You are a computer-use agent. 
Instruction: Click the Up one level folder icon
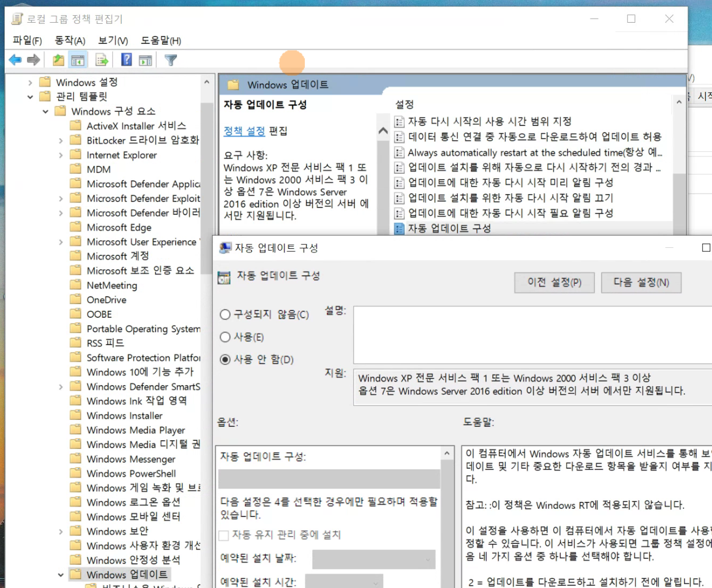tap(58, 59)
